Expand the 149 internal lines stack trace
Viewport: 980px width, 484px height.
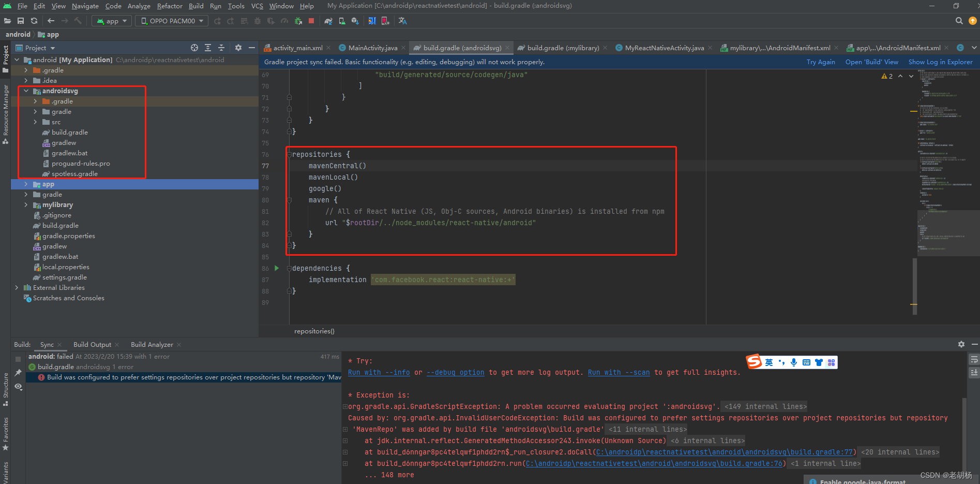[765, 406]
